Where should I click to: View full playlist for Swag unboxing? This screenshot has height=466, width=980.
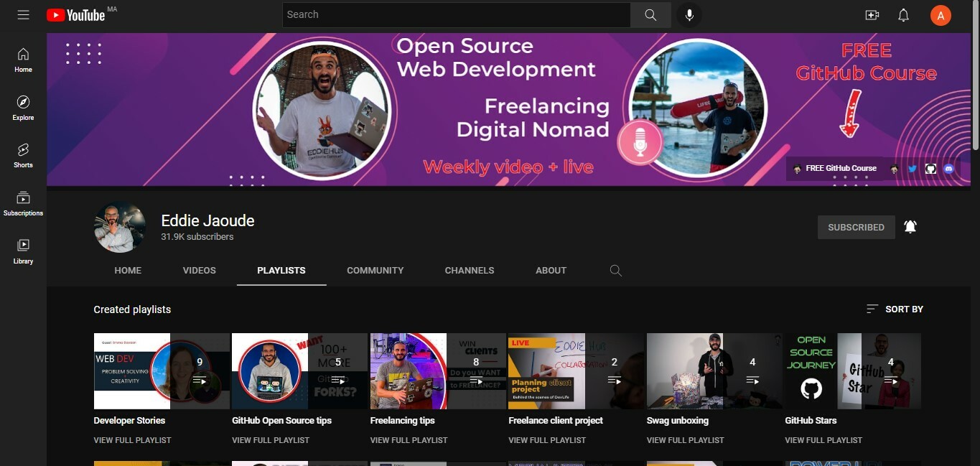point(686,440)
